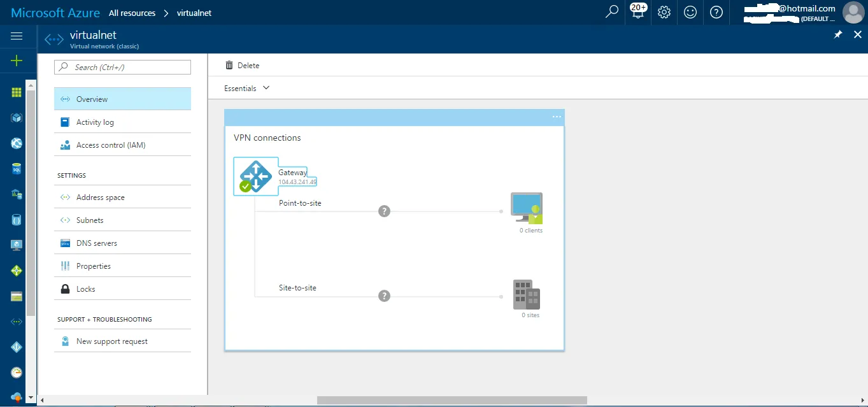Viewport: 868px width, 407px height.
Task: Open Subnets settings
Action: coord(122,220)
